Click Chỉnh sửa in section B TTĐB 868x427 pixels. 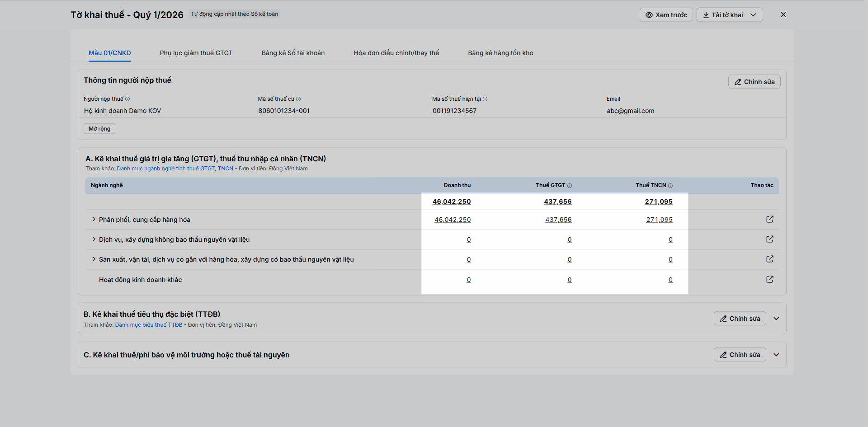click(x=740, y=319)
